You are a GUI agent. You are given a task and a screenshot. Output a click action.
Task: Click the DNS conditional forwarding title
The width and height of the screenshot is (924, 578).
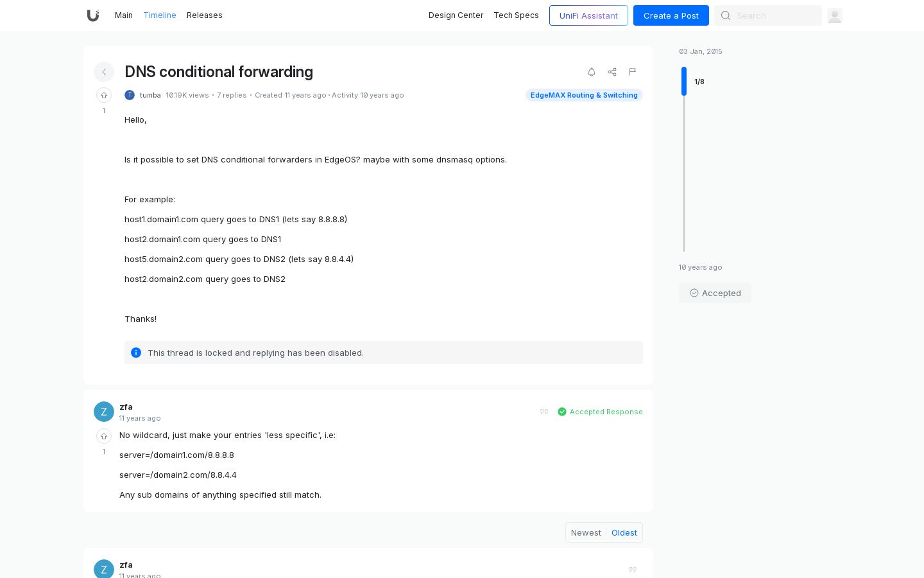(x=219, y=72)
